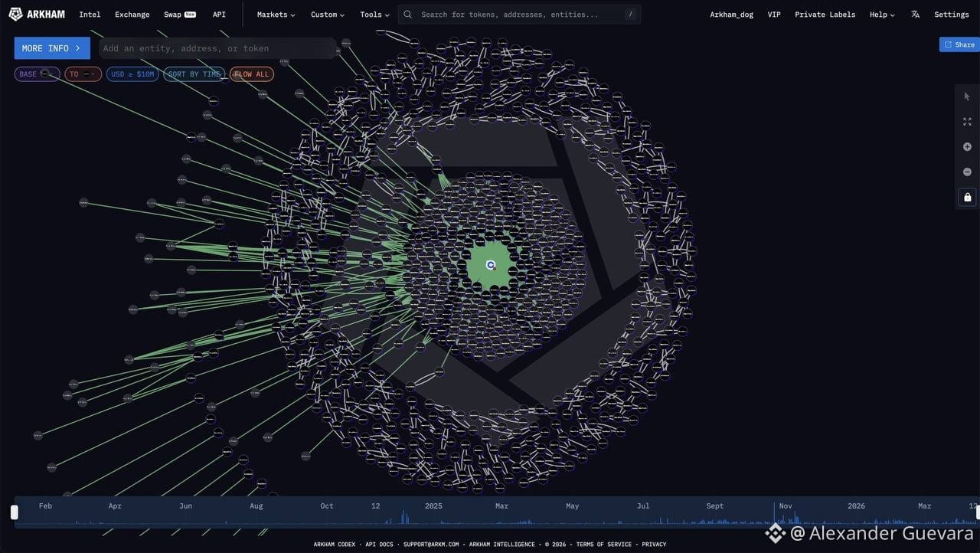Click the Arkham logo in the header
The height and width of the screenshot is (553, 980).
click(37, 15)
